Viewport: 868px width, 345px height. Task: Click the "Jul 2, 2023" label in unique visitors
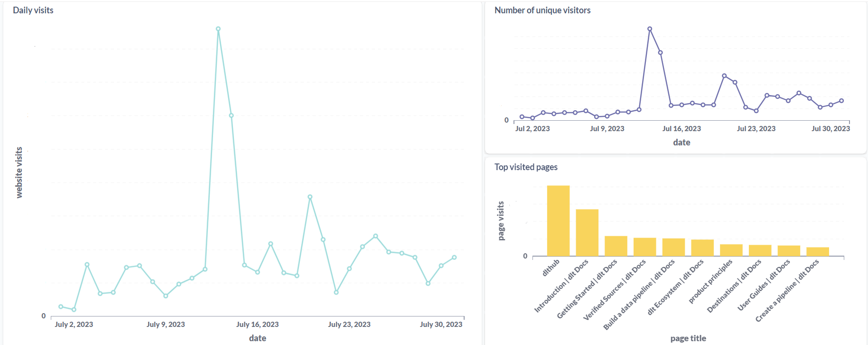(x=532, y=128)
